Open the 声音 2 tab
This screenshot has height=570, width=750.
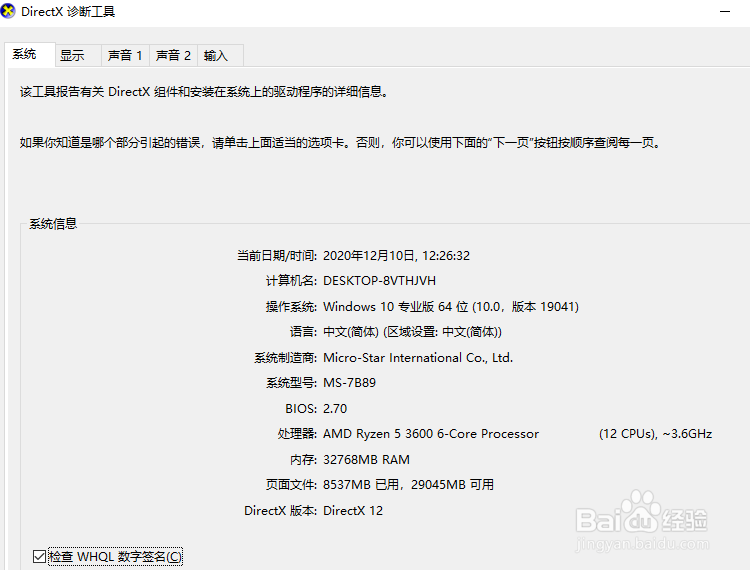point(173,55)
